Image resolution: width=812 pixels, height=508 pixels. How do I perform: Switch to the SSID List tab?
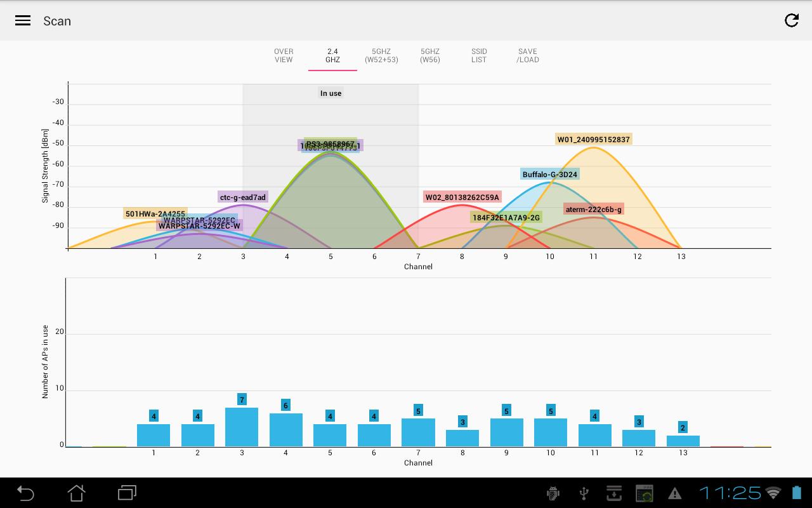pyautogui.click(x=479, y=56)
